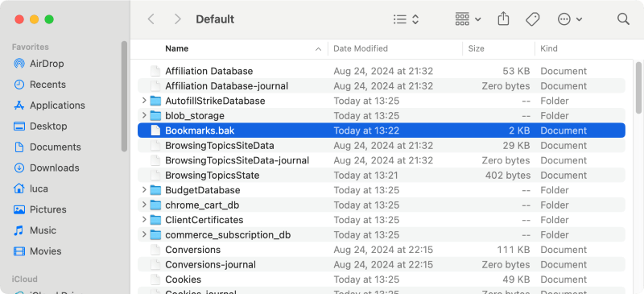Expand the ClientCertificates folder
This screenshot has width=644, height=294.
click(144, 219)
